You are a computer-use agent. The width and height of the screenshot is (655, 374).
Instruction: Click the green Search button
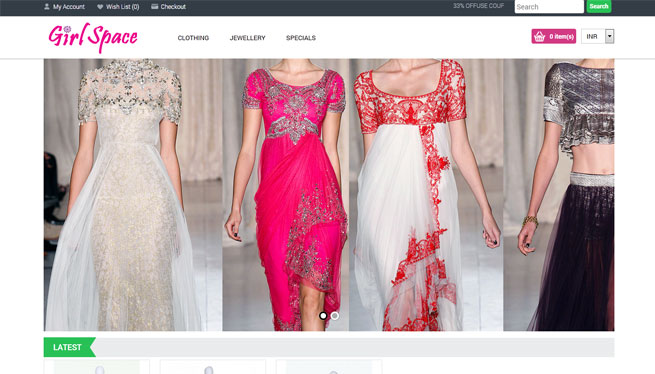coord(599,6)
